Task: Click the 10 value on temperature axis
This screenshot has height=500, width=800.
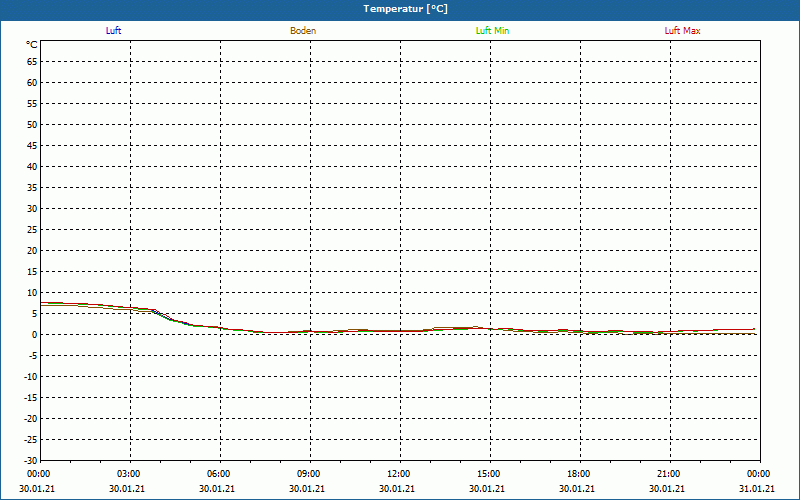Action: coord(32,293)
